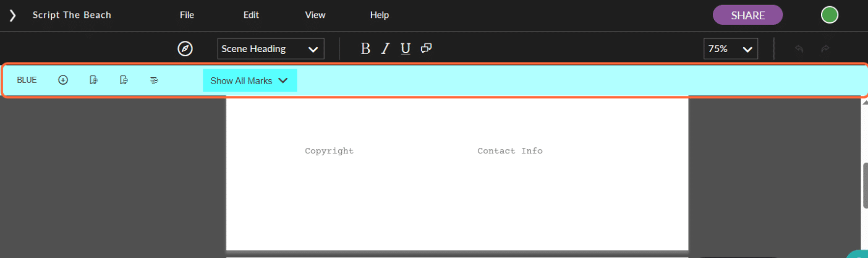Open the Scene Heading element dropdown
The width and height of the screenshot is (868, 258).
(271, 49)
